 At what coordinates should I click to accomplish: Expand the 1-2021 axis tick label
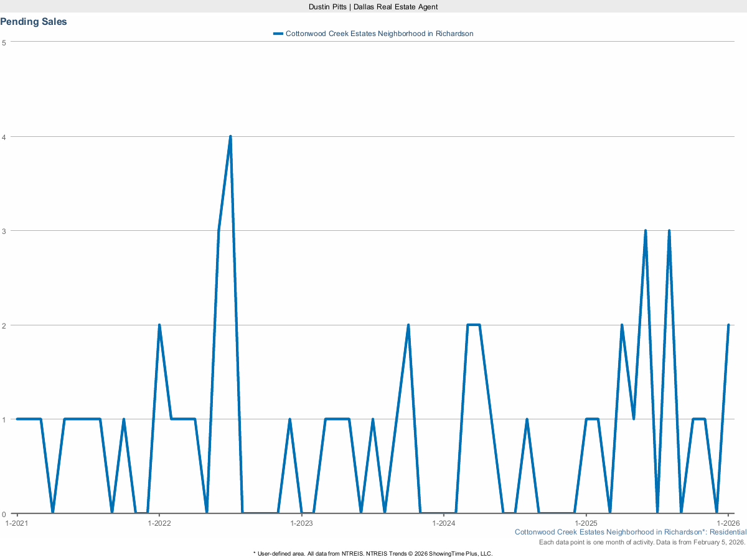pyautogui.click(x=17, y=523)
